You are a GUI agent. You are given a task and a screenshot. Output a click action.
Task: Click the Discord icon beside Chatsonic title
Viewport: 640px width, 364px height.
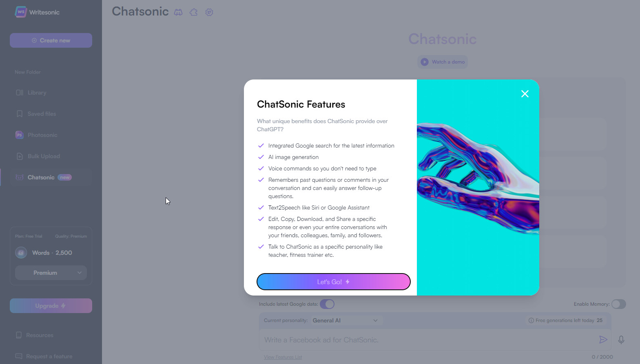click(178, 12)
